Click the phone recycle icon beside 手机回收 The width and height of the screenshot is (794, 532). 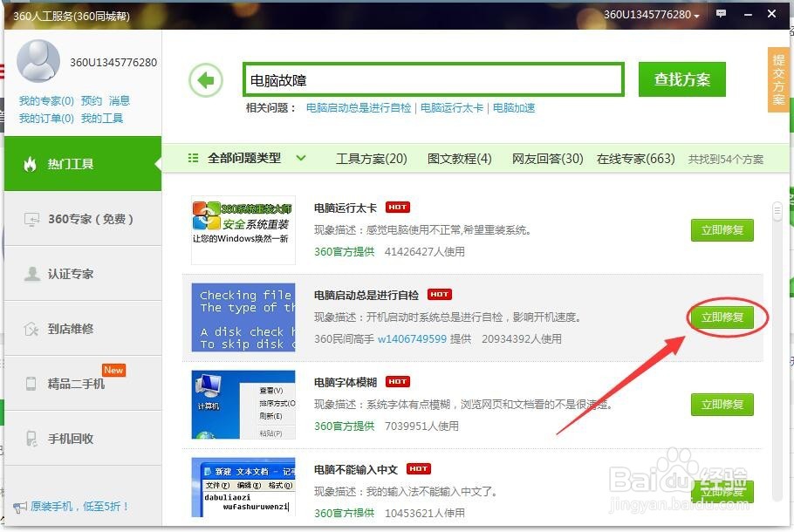click(31, 439)
